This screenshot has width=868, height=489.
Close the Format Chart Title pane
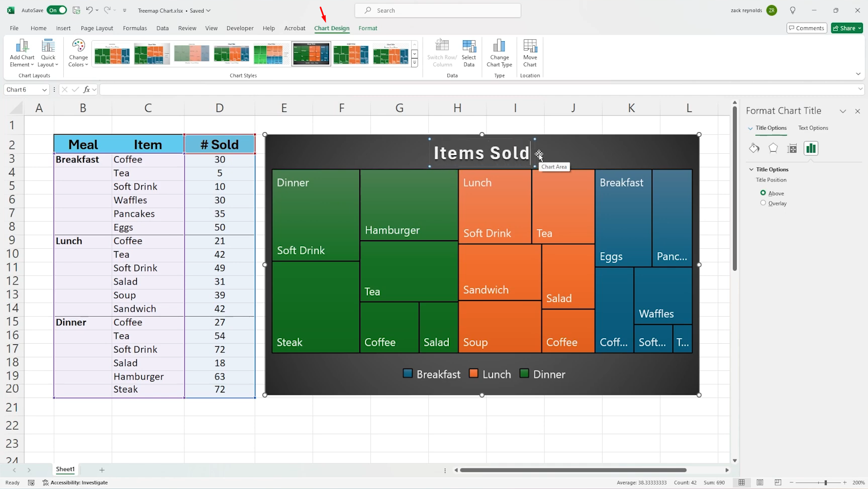[857, 111]
